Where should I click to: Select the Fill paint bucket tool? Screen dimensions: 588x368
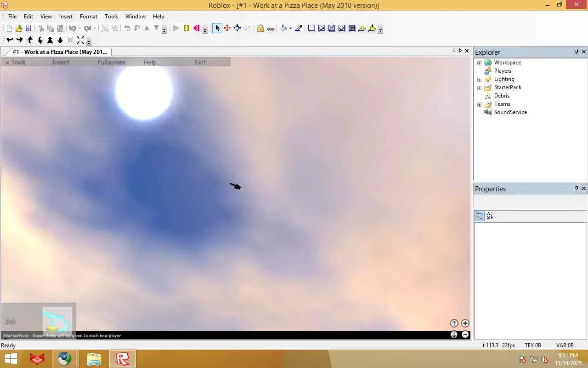283,29
